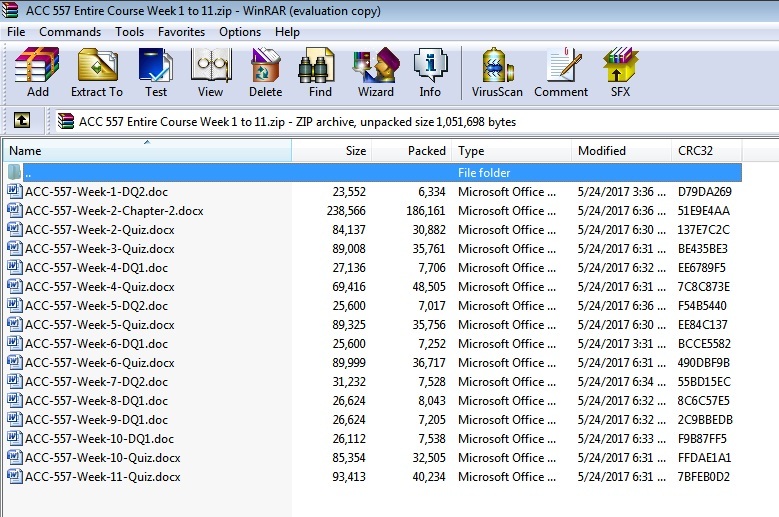
Task: Open the Tools menu
Action: 129,32
